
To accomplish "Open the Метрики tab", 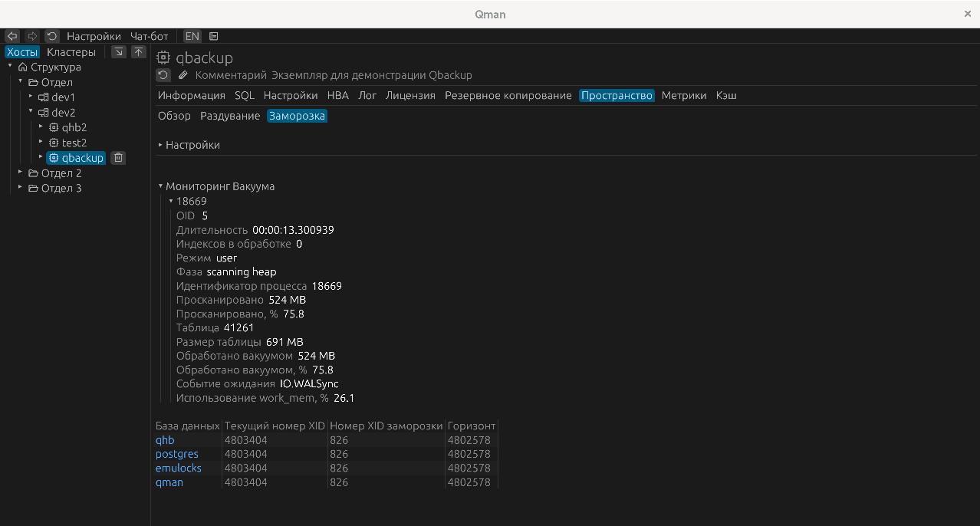I will pyautogui.click(x=683, y=95).
